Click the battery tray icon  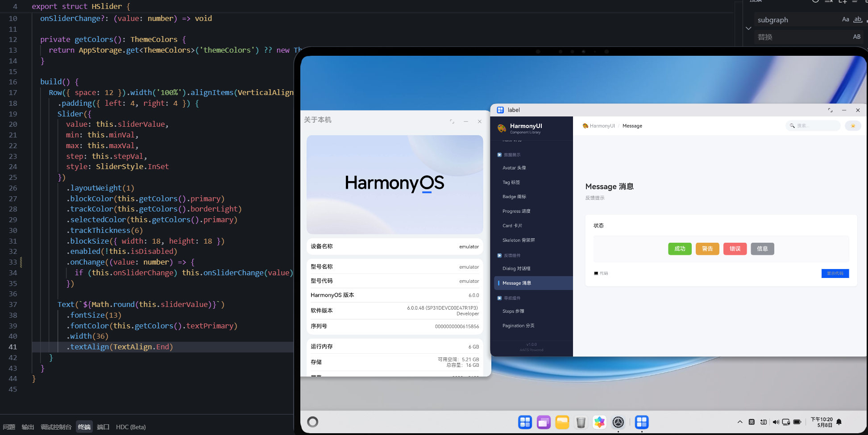pyautogui.click(x=797, y=422)
